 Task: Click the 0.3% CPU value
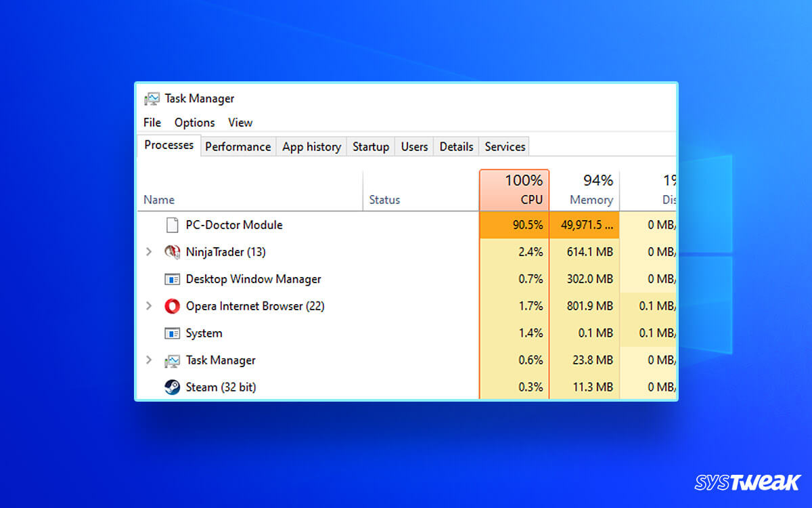pyautogui.click(x=530, y=387)
